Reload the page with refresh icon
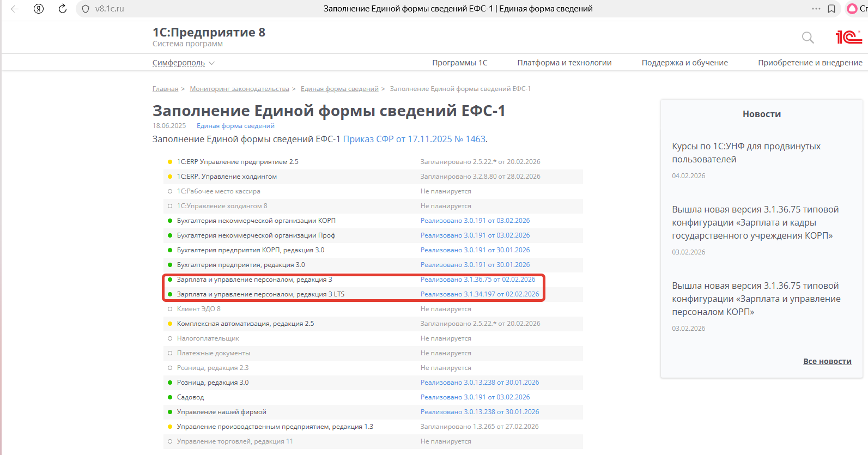The width and height of the screenshot is (868, 455). [x=63, y=9]
